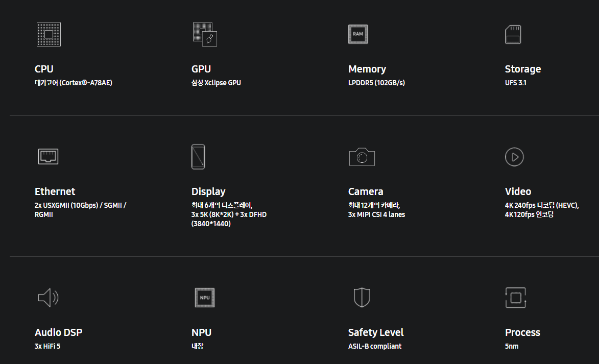This screenshot has height=364, width=599.
Task: Click the Display phone screen icon
Action: 198,157
